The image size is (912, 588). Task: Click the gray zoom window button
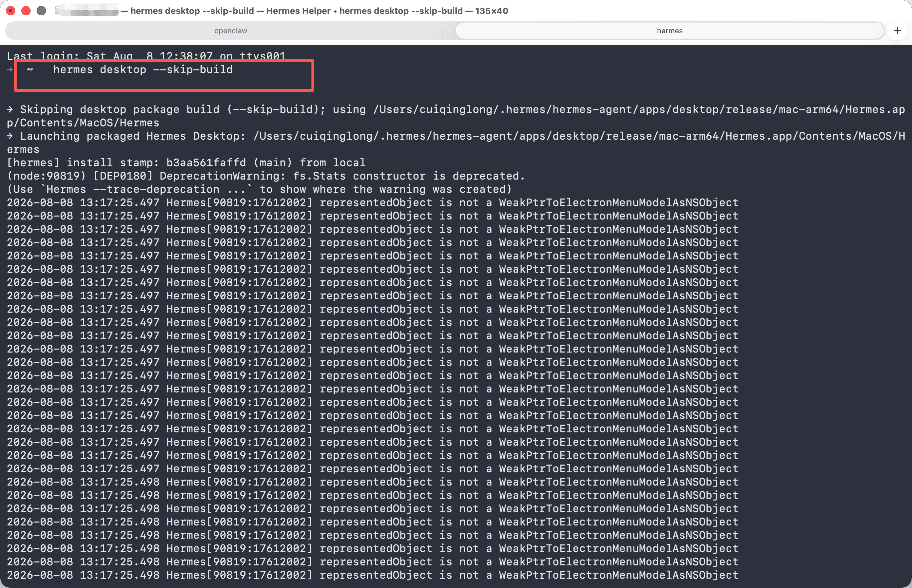point(41,11)
